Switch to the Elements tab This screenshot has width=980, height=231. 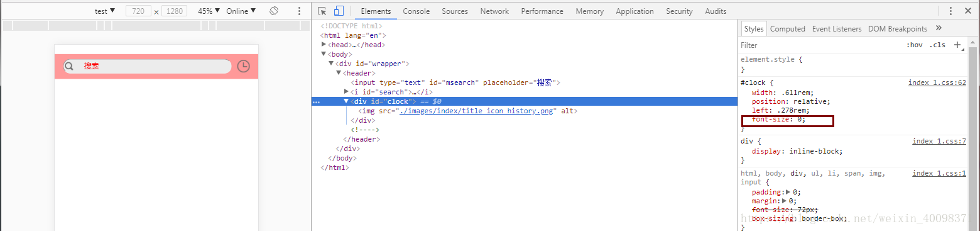pos(376,11)
